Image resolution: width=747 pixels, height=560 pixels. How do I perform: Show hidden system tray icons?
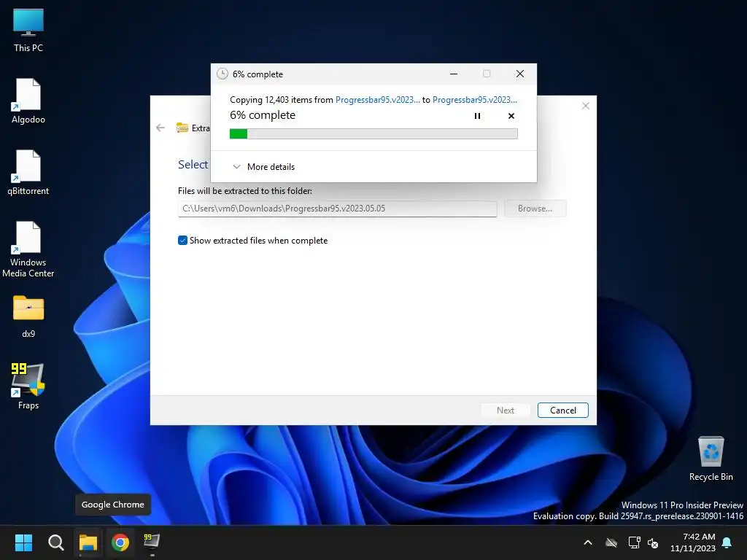point(588,542)
